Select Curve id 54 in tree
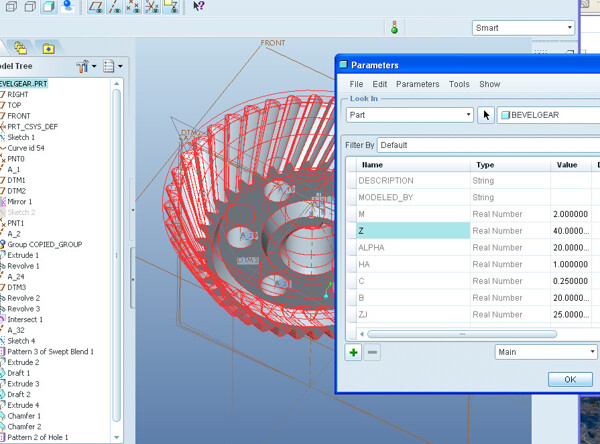The width and height of the screenshot is (600, 444). coord(26,148)
